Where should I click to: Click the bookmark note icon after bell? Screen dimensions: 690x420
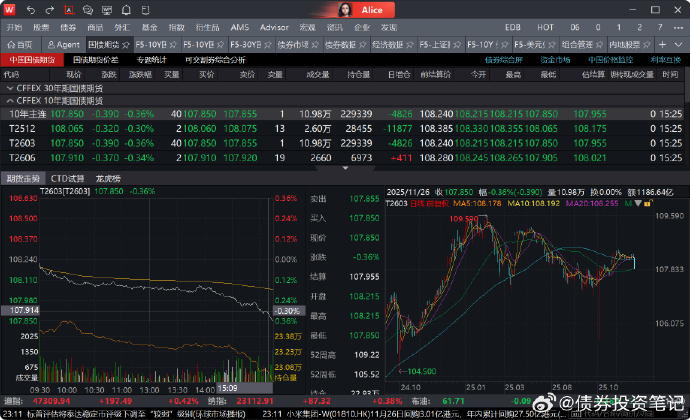146,10
